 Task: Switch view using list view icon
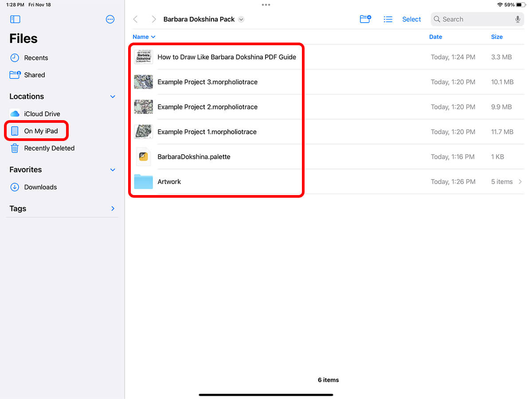pyautogui.click(x=388, y=20)
